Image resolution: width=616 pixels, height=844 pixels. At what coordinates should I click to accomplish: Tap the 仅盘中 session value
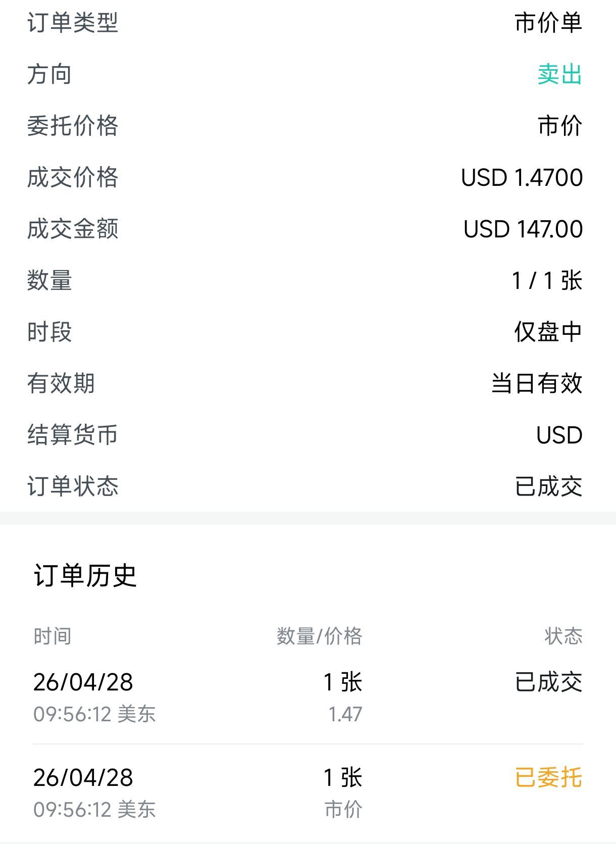548,332
